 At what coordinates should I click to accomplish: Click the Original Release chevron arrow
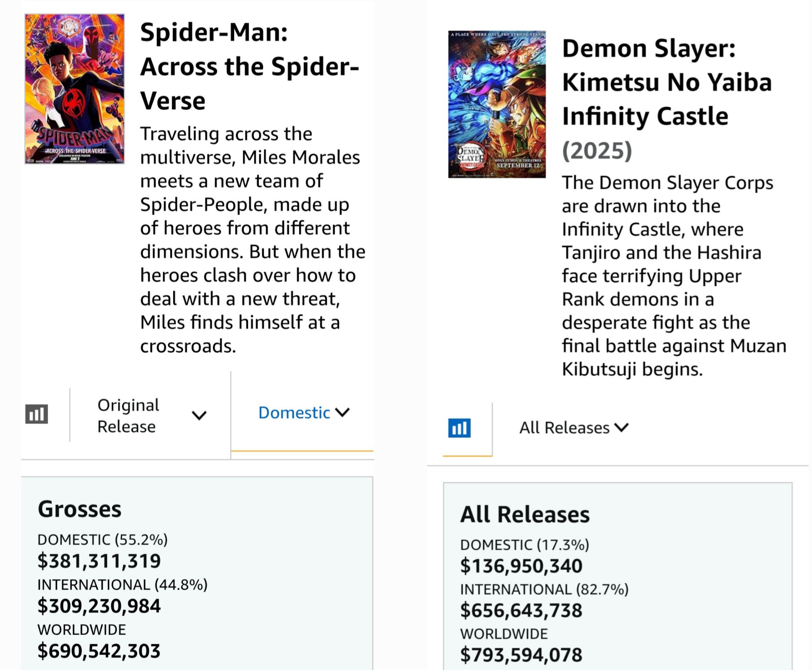[199, 415]
